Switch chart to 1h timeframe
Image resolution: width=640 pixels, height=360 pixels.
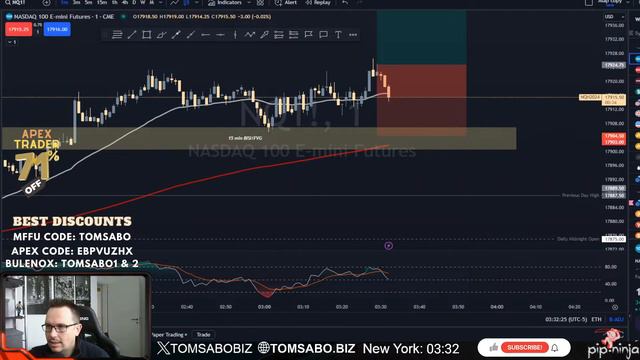click(x=115, y=2)
